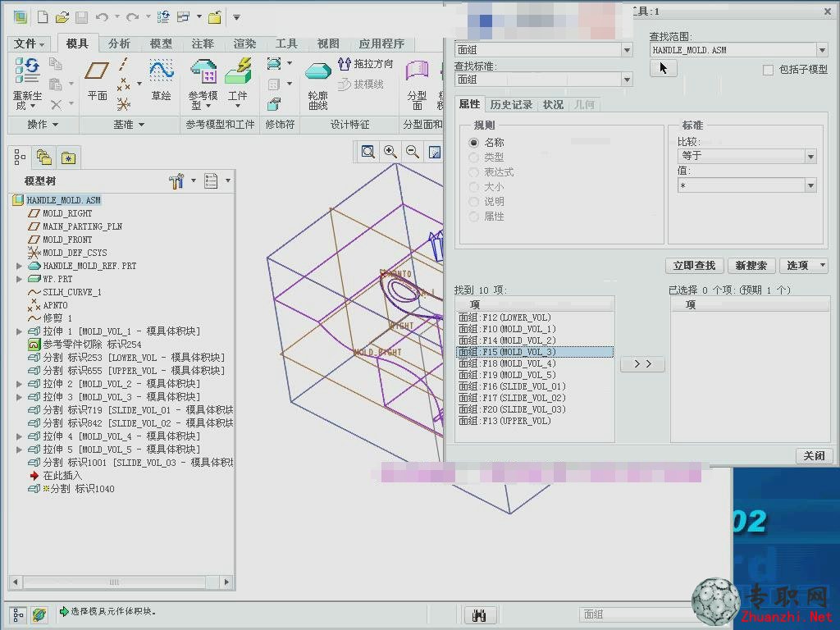This screenshot has height=630, width=840.
Task: Select the 类型 rule radio button
Action: pos(473,157)
